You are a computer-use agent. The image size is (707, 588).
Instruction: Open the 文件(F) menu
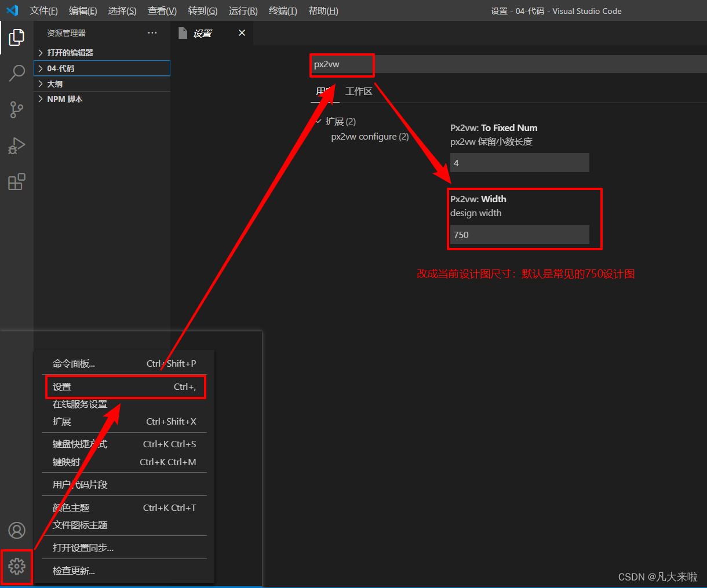click(x=44, y=11)
